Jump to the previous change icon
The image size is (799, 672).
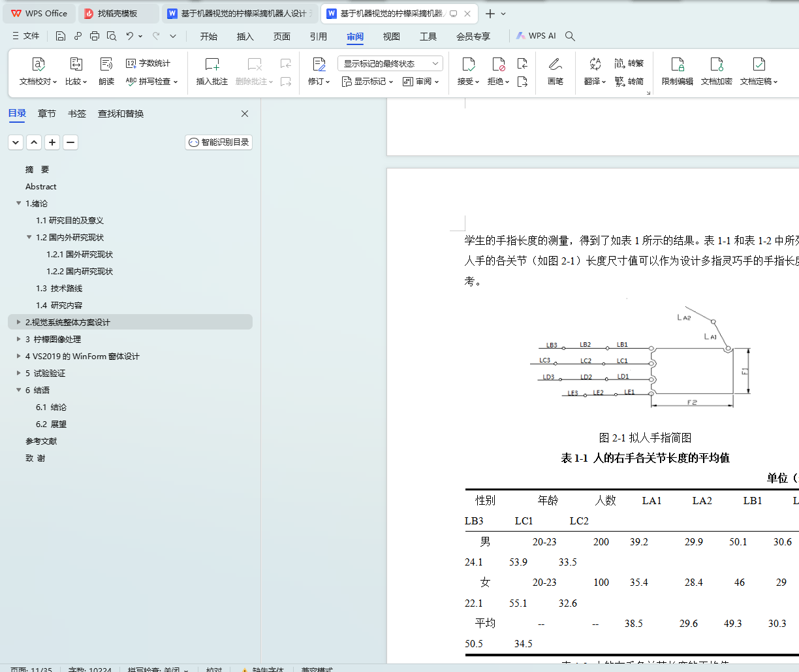click(x=522, y=63)
